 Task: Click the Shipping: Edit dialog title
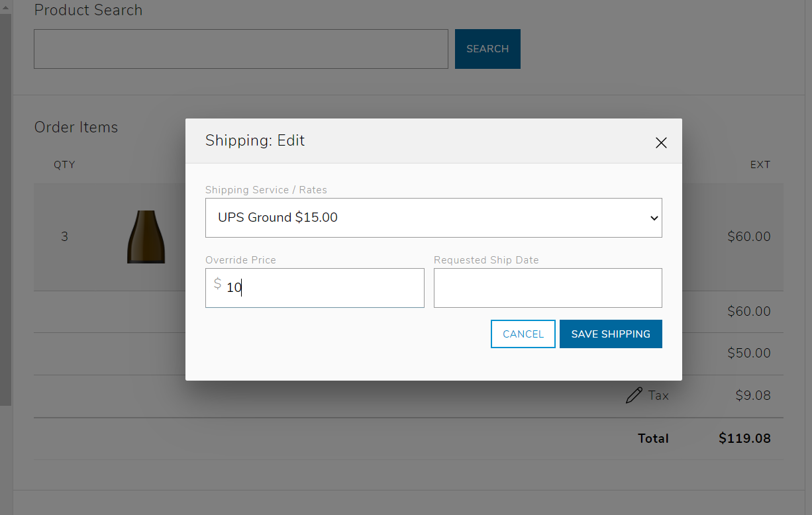pyautogui.click(x=255, y=140)
